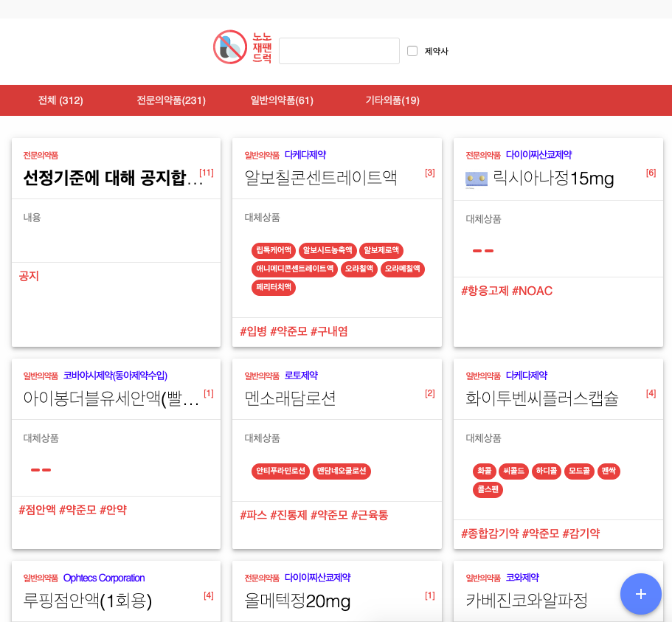672x622 pixels.
Task: Click 다이이찌산쿄제약 above 릭시아나정15mg
Action: (x=538, y=155)
